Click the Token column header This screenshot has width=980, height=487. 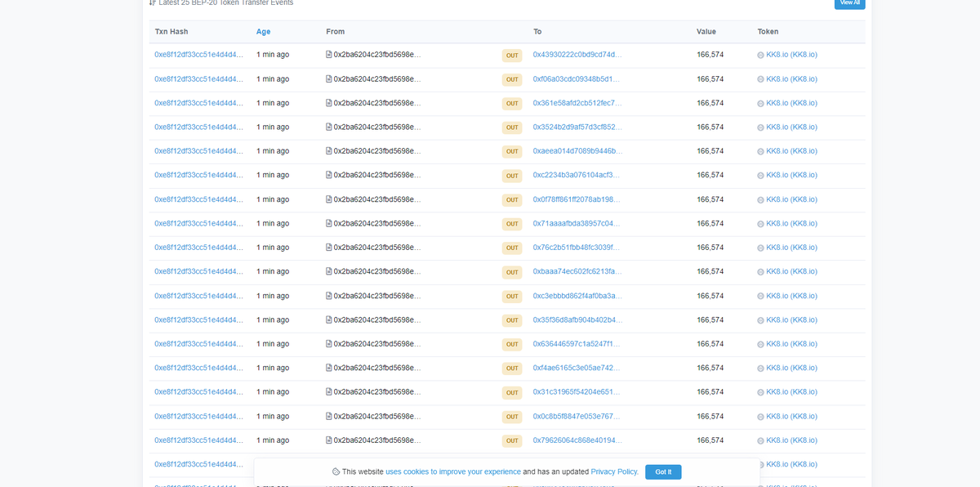(x=768, y=32)
